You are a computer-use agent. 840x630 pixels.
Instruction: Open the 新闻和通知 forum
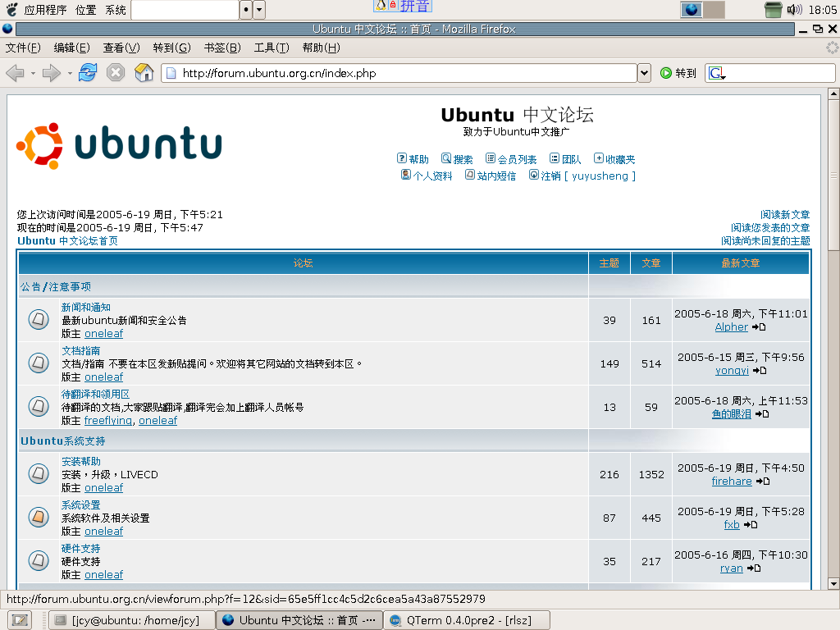coord(85,307)
